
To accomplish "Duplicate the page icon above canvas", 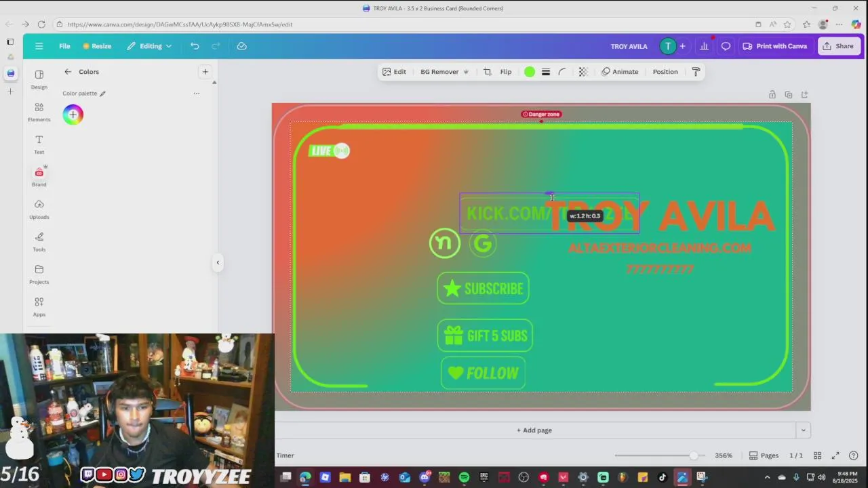I will pos(789,95).
